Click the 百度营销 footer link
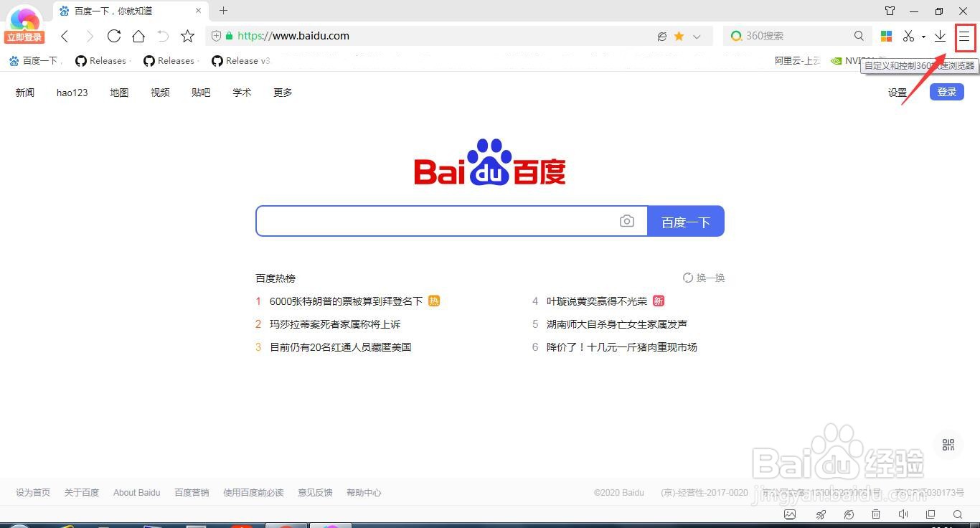 (x=192, y=493)
